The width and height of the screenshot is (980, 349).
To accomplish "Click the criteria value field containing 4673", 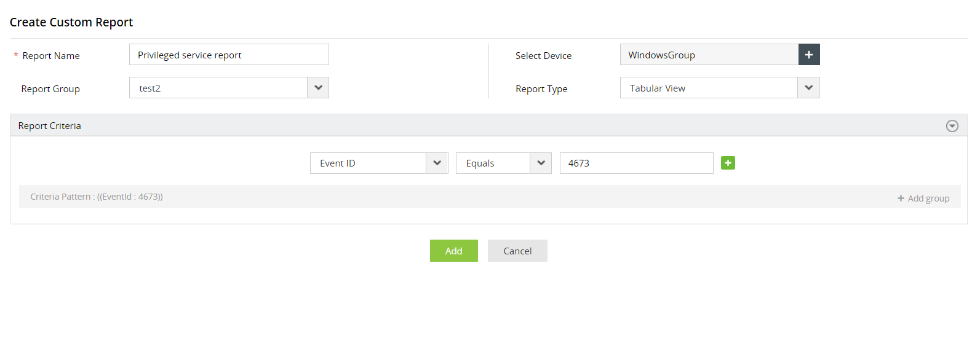I will pos(636,163).
